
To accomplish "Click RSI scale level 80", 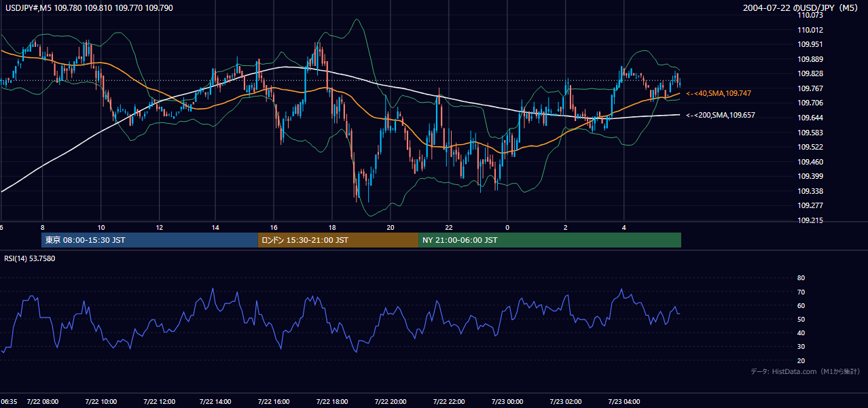I will coord(801,278).
